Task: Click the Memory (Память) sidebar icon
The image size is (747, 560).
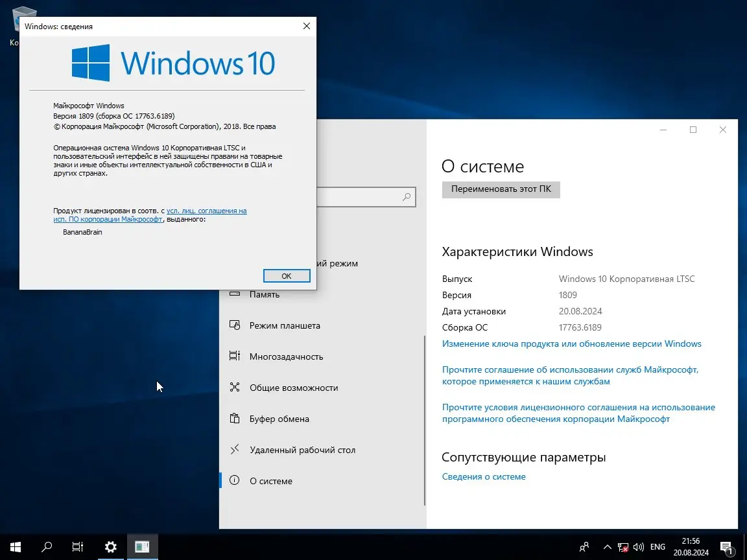Action: (x=235, y=295)
